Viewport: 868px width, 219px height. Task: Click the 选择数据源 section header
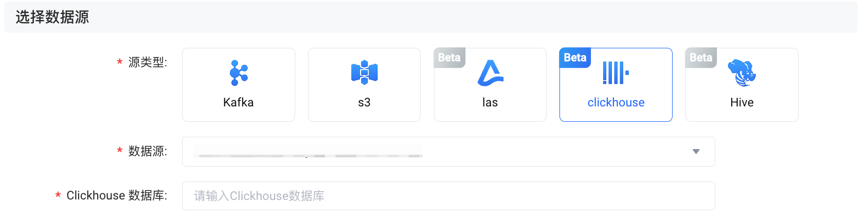[52, 17]
